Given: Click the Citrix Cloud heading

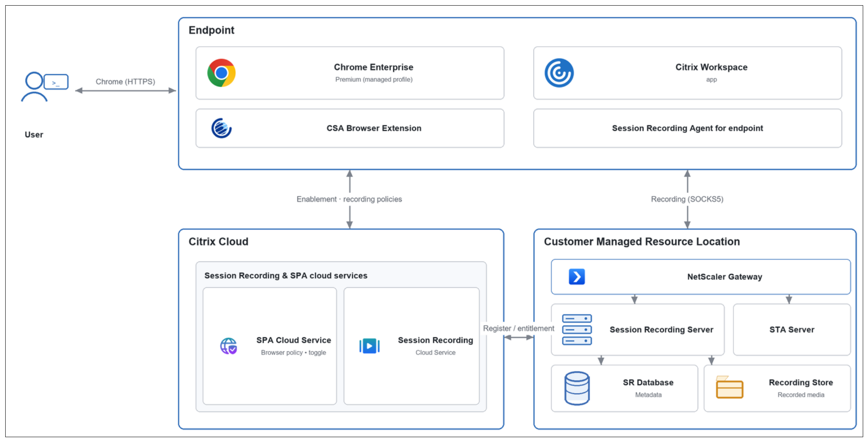Looking at the screenshot, I should [x=218, y=241].
